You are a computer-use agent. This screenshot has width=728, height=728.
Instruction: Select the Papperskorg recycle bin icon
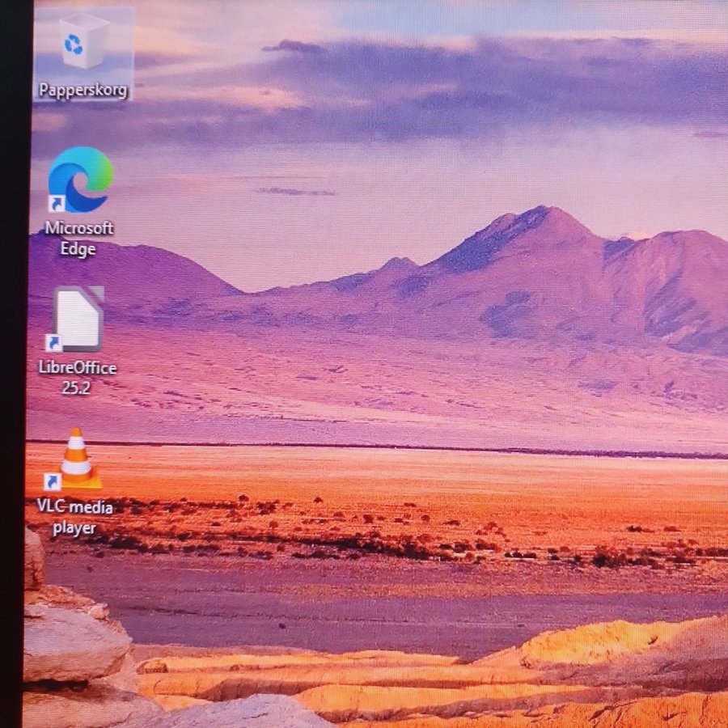click(x=83, y=42)
